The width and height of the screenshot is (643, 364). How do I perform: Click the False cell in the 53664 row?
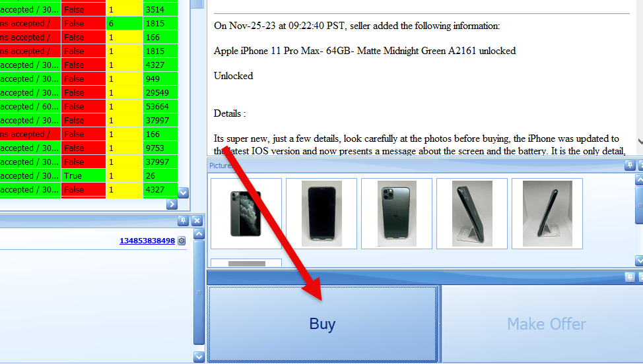pyautogui.click(x=84, y=106)
